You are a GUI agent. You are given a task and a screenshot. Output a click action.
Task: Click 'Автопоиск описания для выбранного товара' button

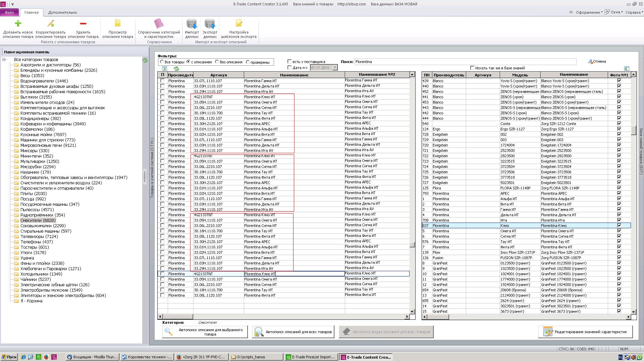click(205, 332)
